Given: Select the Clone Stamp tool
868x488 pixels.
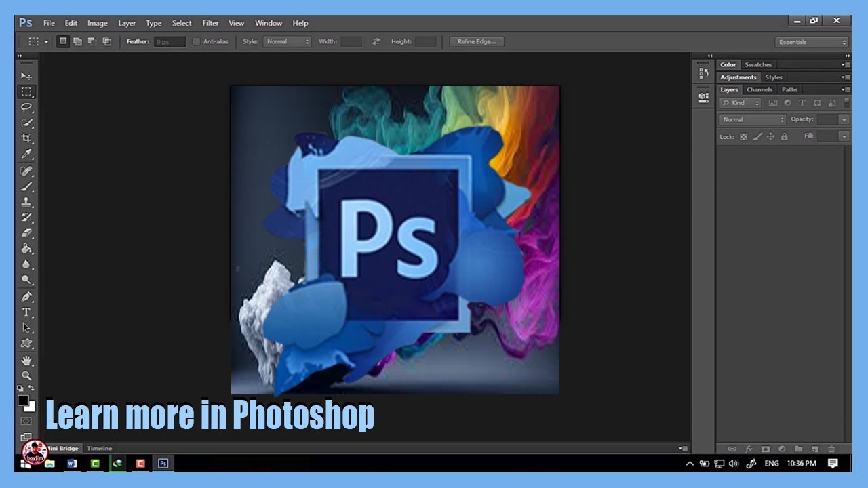Looking at the screenshot, I should [x=26, y=202].
